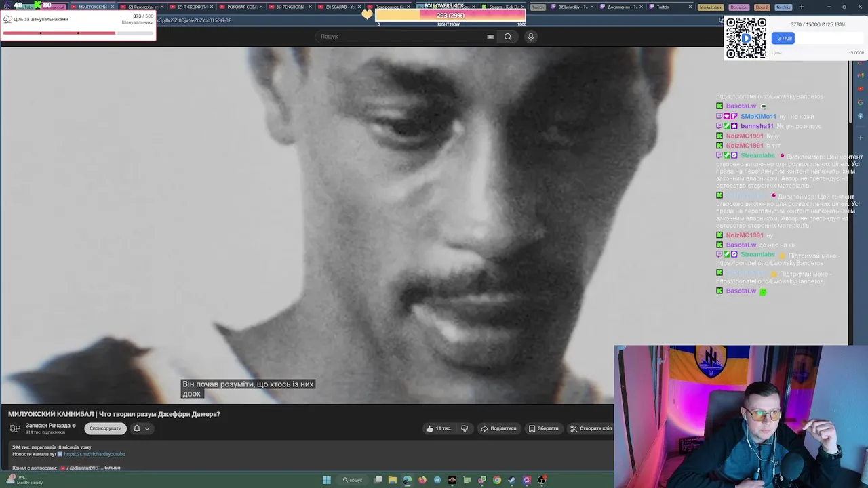The height and width of the screenshot is (488, 868).
Task: Switch to Stream - Kick browser tab
Action: click(x=503, y=7)
